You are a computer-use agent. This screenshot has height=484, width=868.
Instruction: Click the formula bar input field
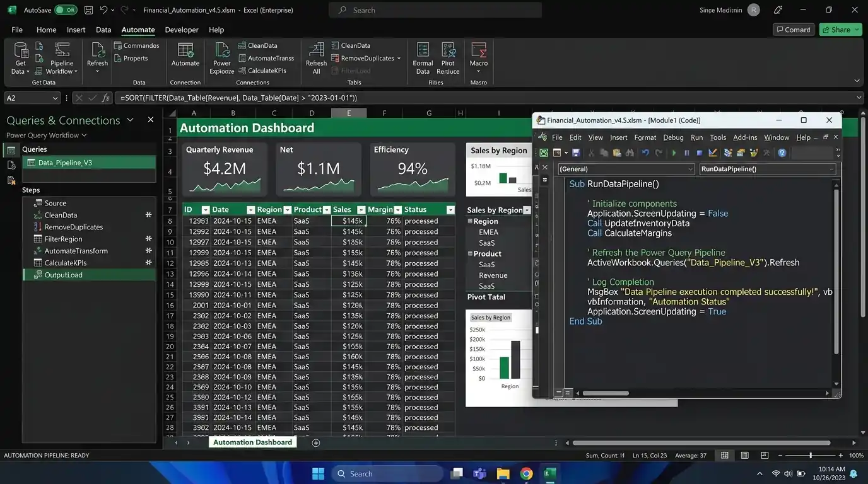[484, 98]
